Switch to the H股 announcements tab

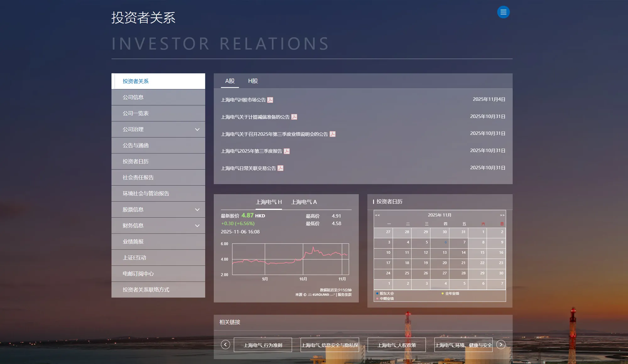pyautogui.click(x=253, y=81)
